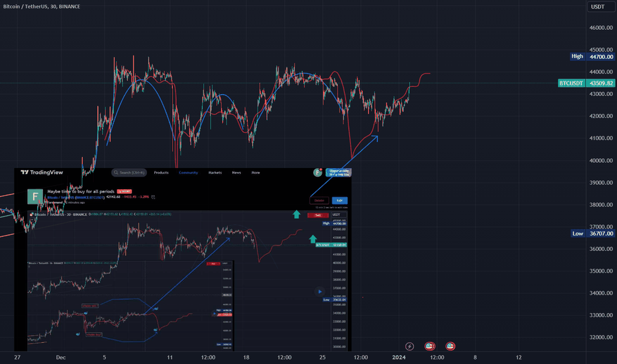Click the BTCUSDT 43509.82 current price label
This screenshot has width=617, height=364.
coord(586,83)
